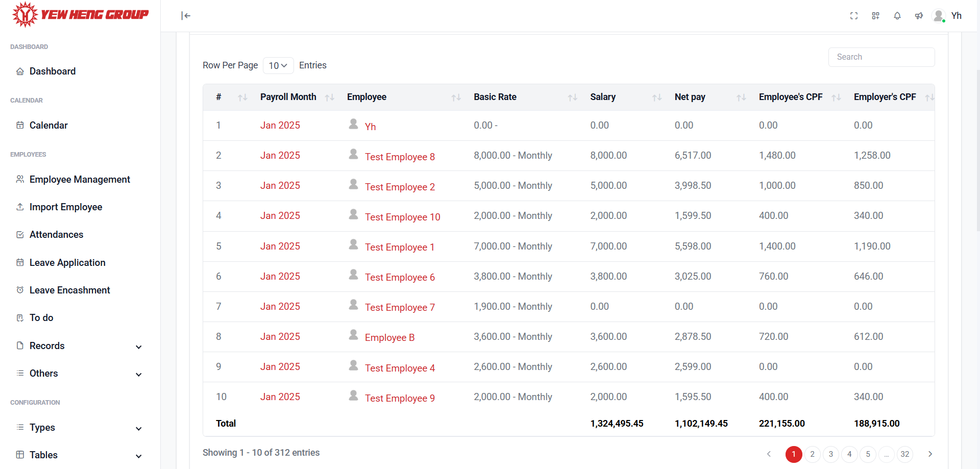Screen dimensions: 980x469
Task: Click the announcements megaphone icon
Action: (919, 16)
